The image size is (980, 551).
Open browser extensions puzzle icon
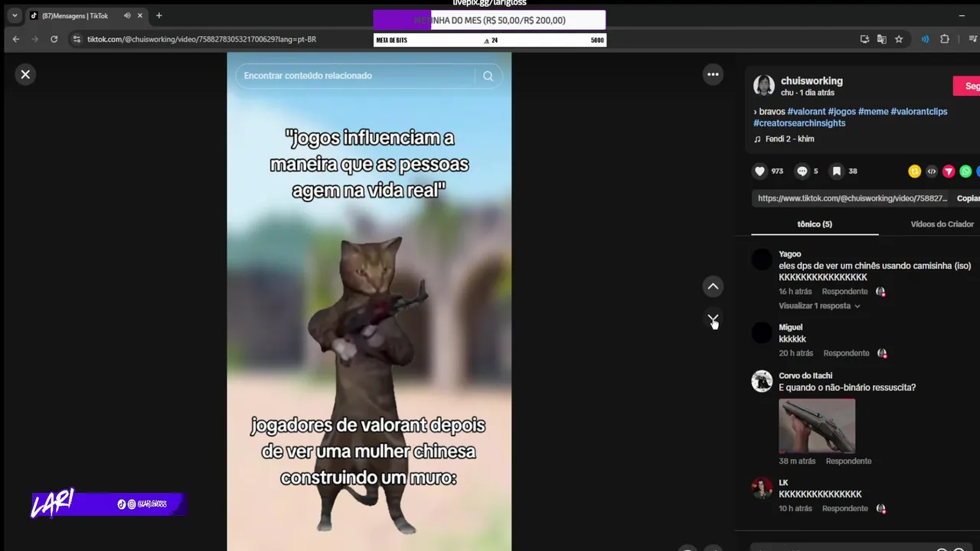[x=944, y=39]
